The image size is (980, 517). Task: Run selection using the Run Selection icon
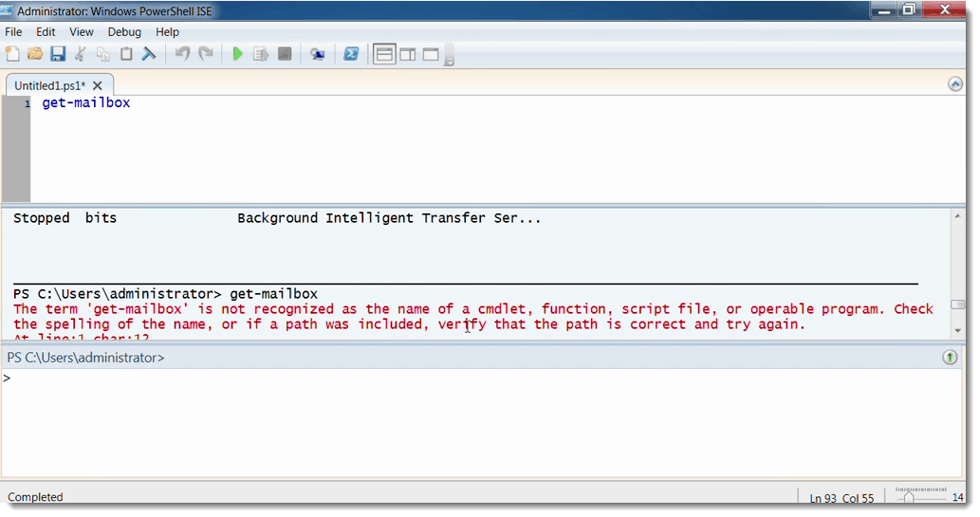pyautogui.click(x=261, y=54)
